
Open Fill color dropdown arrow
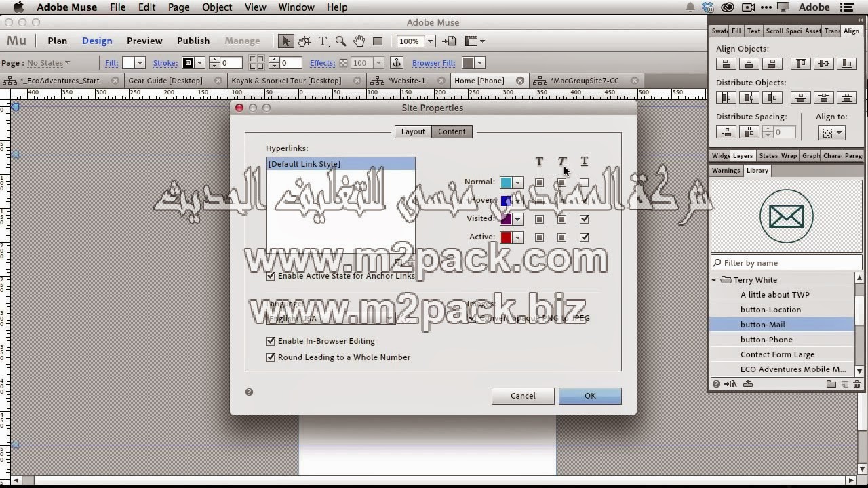pos(140,63)
